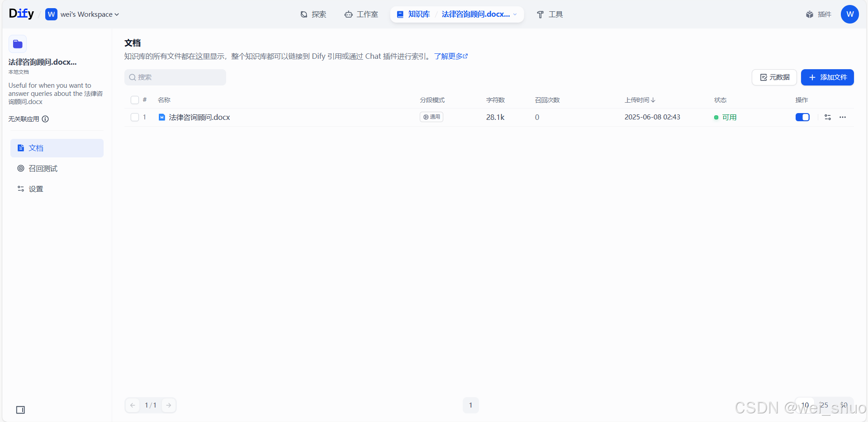Open the wei's Workspace dropdown
This screenshot has width=868, height=422.
pos(82,14)
